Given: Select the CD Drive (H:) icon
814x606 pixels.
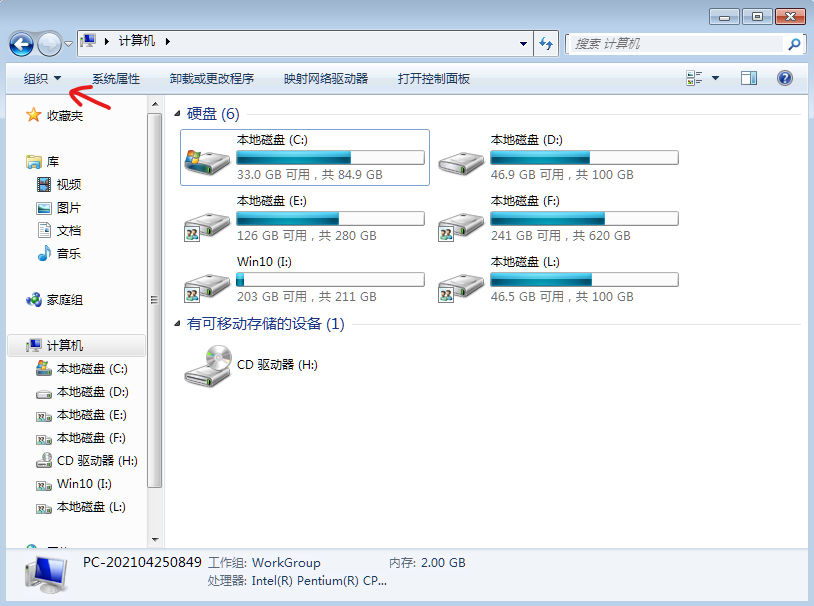Looking at the screenshot, I should click(x=207, y=366).
